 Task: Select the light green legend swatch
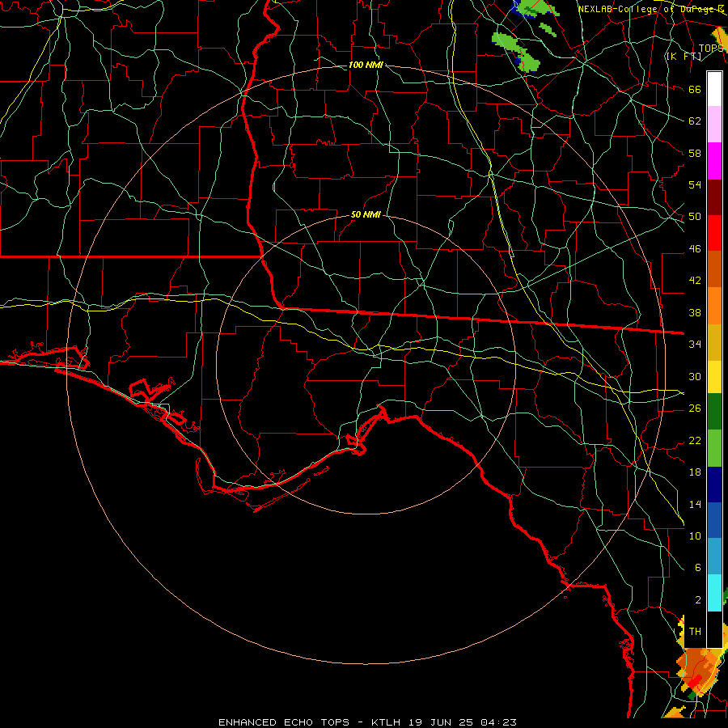(x=714, y=448)
